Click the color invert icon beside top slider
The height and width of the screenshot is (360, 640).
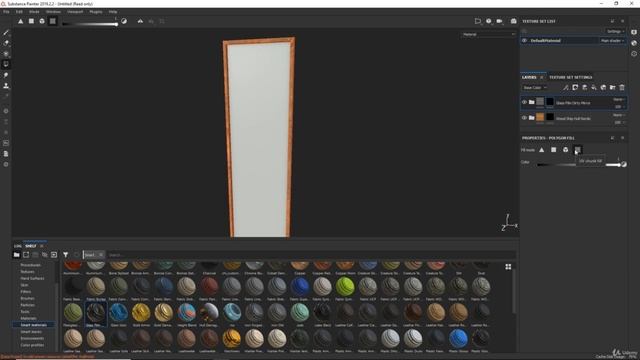pyautogui.click(x=124, y=21)
